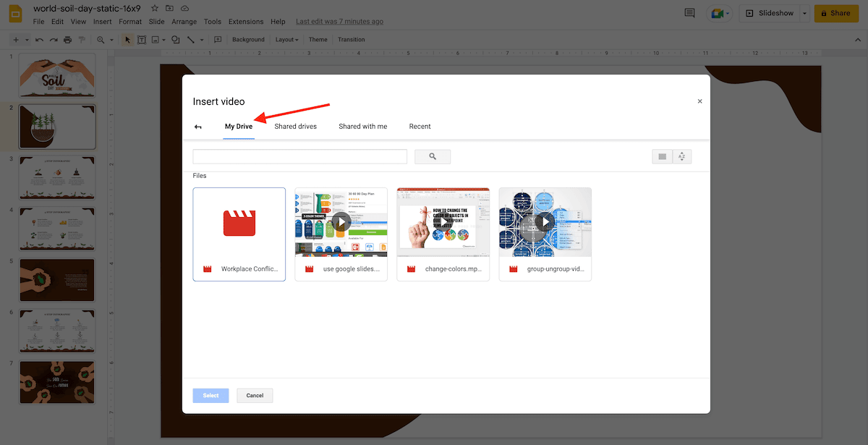Click the new slide plus button
Viewport: 868px width, 445px height.
point(16,40)
